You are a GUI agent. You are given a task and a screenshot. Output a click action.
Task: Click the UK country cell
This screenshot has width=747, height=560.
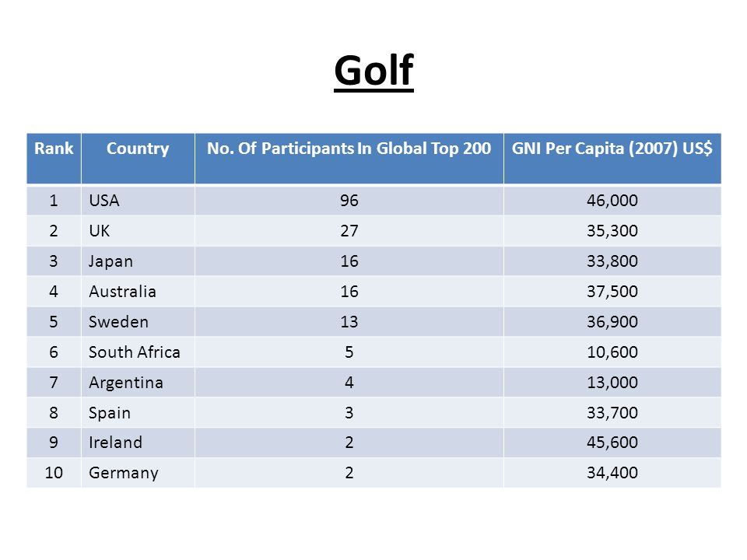(x=138, y=231)
